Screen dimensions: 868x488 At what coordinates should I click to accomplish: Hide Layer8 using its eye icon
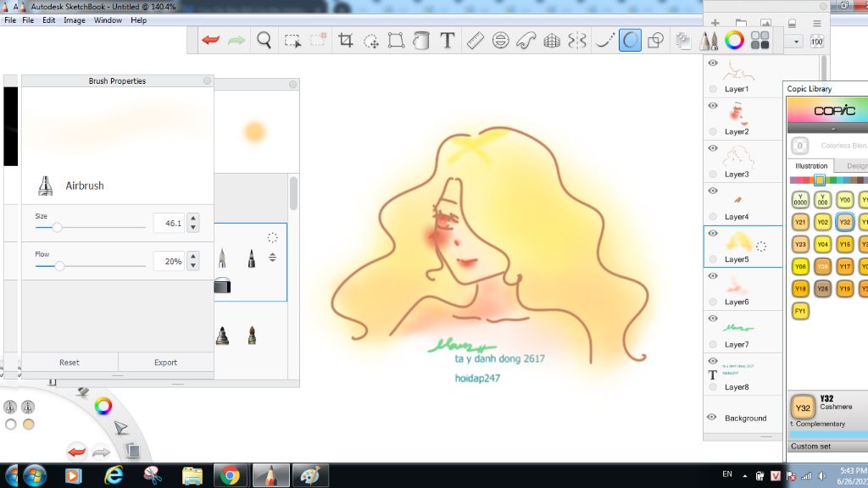(713, 361)
